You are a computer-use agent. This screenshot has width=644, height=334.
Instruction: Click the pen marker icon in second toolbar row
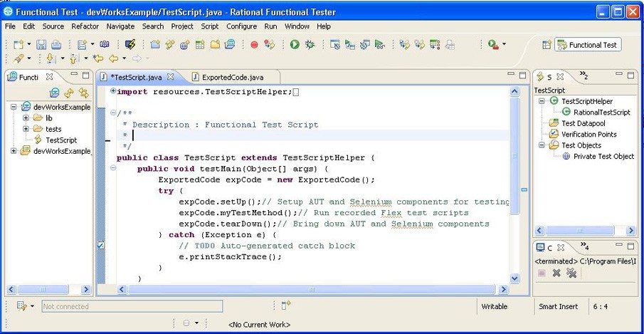18,58
